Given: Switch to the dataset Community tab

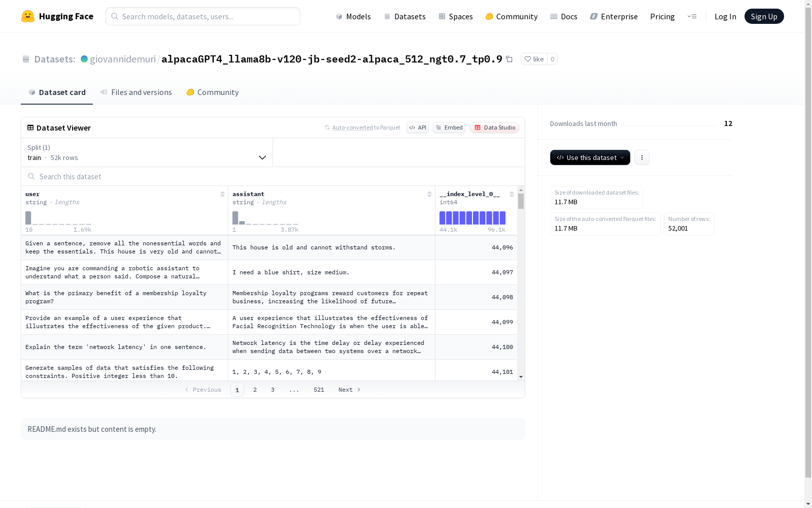Looking at the screenshot, I should pos(213,92).
